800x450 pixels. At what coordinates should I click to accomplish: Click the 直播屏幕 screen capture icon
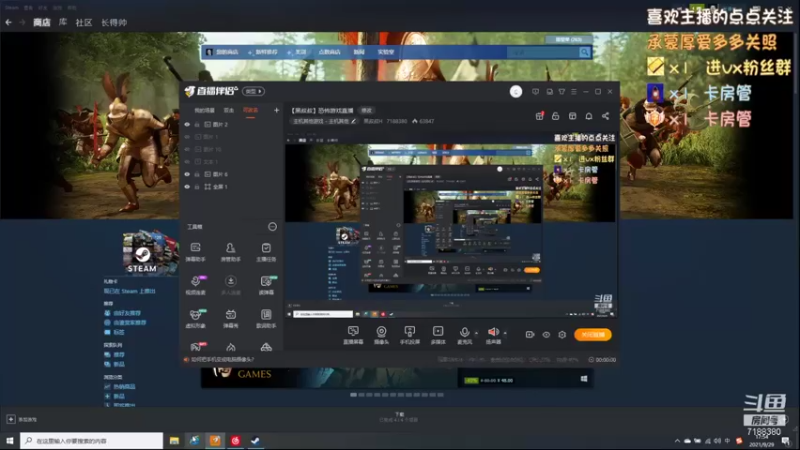(353, 332)
